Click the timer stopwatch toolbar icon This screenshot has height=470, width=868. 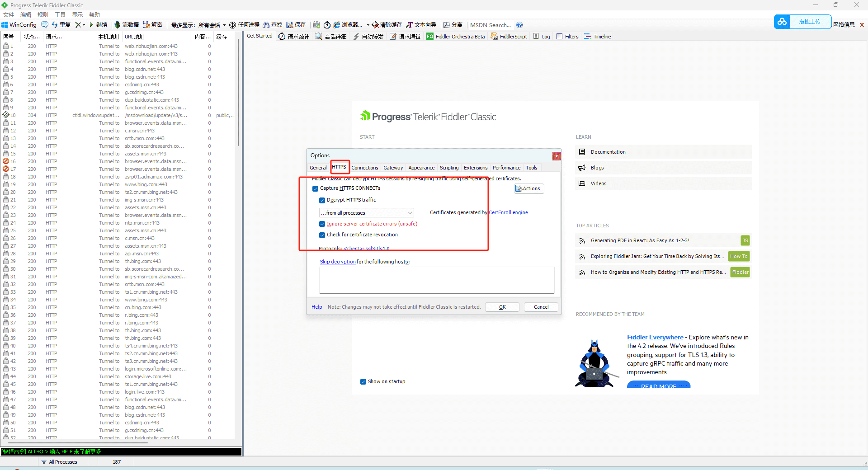tap(327, 25)
